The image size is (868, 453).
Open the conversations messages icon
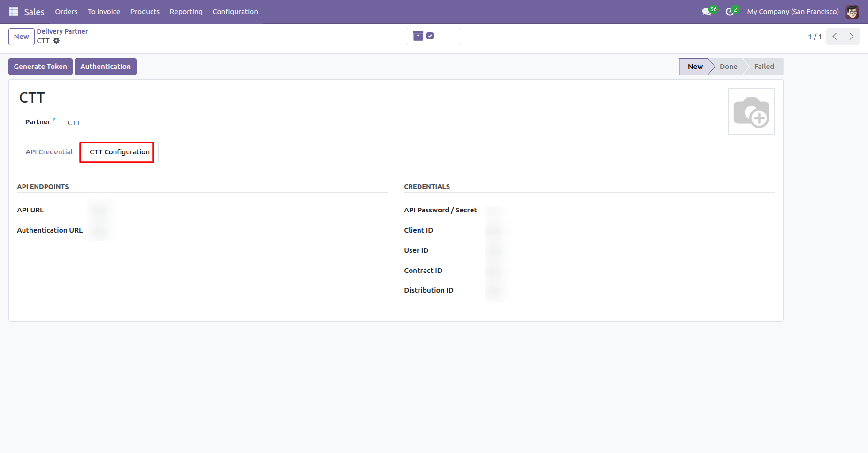[x=707, y=12]
